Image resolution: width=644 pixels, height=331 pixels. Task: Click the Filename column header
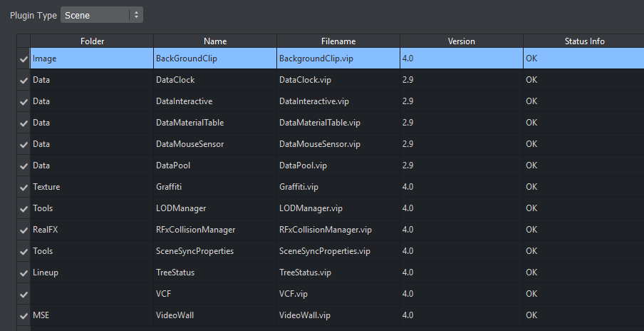click(338, 41)
